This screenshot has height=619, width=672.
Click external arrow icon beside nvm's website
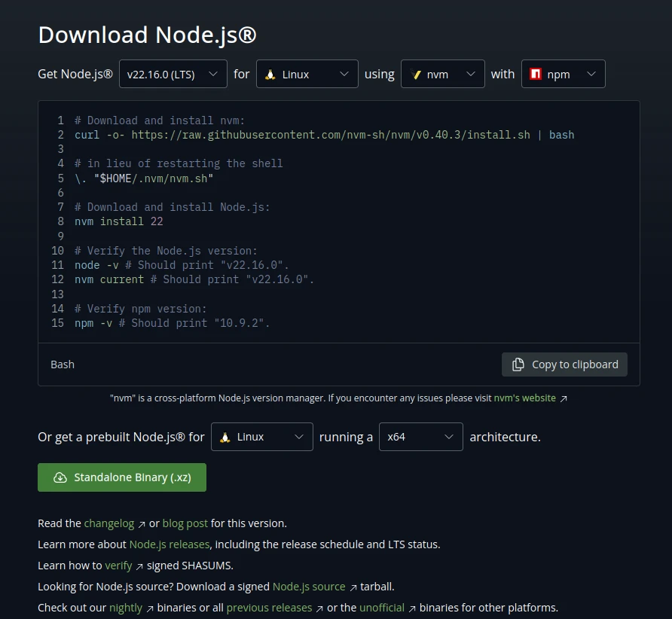(564, 398)
